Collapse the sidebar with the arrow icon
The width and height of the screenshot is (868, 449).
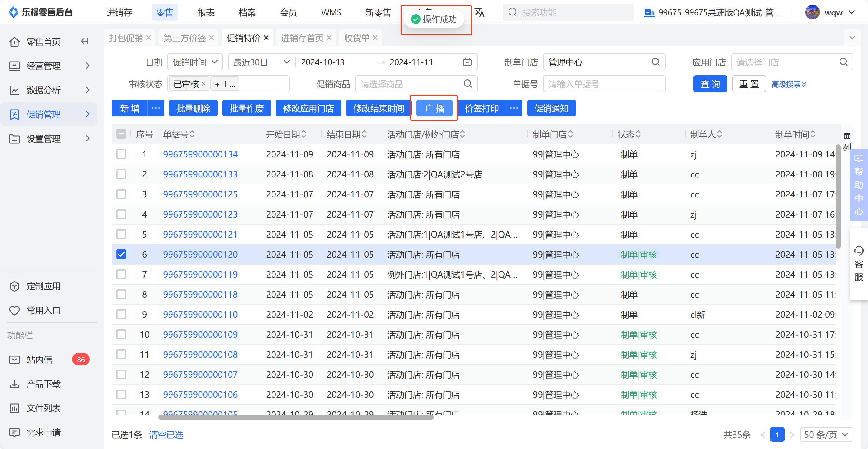click(85, 42)
